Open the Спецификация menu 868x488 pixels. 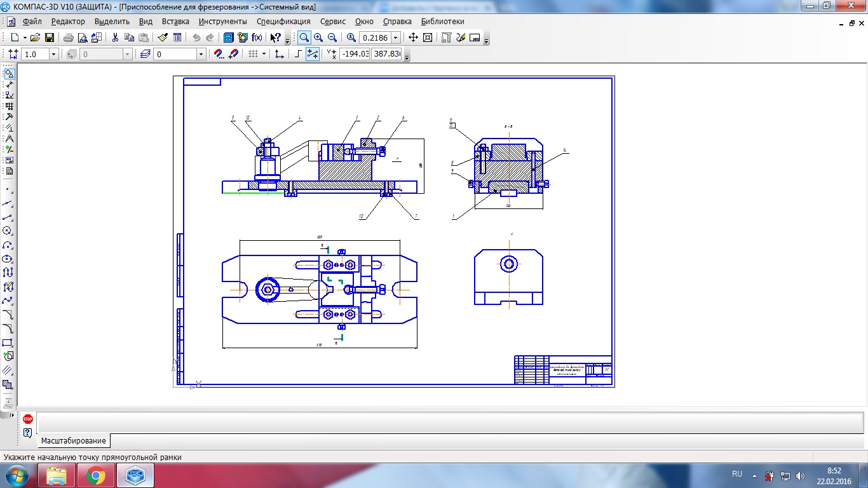[283, 21]
